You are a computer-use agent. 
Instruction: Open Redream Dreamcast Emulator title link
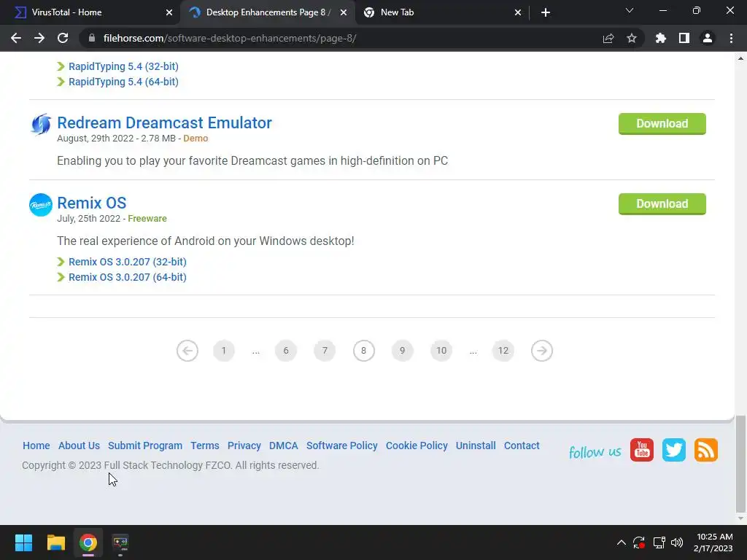[x=164, y=122]
